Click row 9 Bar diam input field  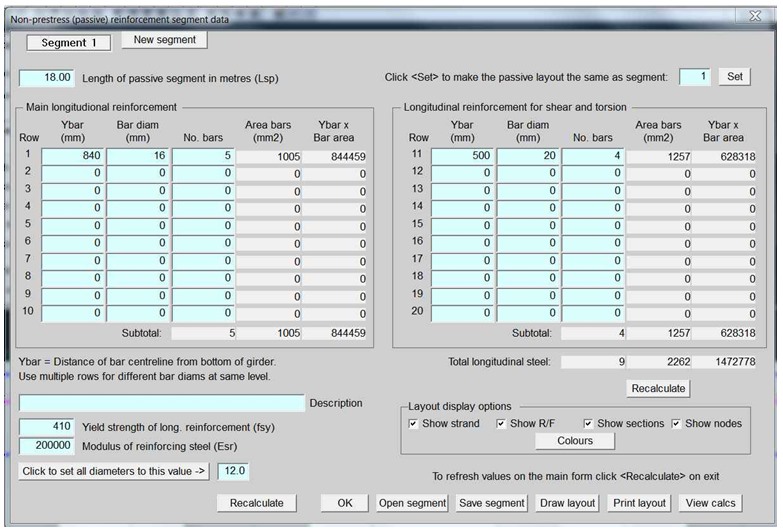(138, 296)
